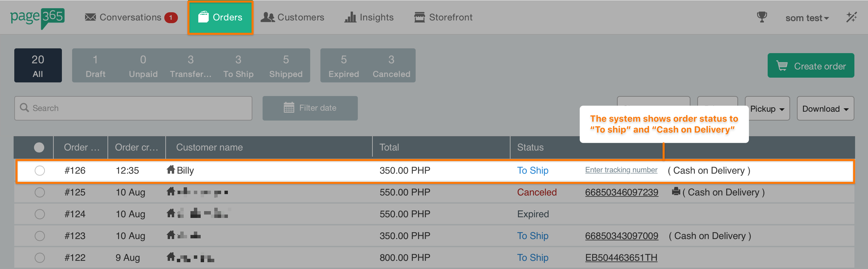Open the som test account menu
This screenshot has height=269, width=868.
pyautogui.click(x=807, y=18)
